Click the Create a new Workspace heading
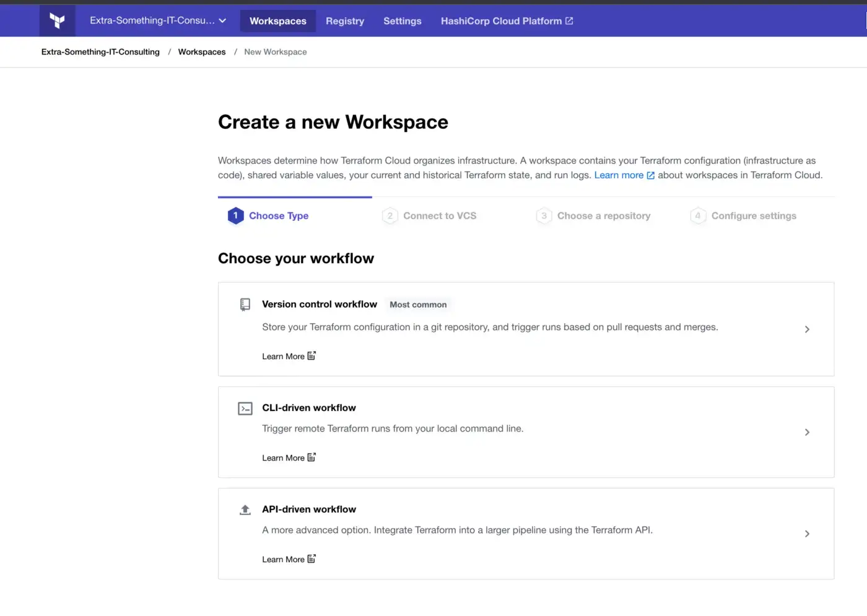The height and width of the screenshot is (616, 867). [x=333, y=122]
